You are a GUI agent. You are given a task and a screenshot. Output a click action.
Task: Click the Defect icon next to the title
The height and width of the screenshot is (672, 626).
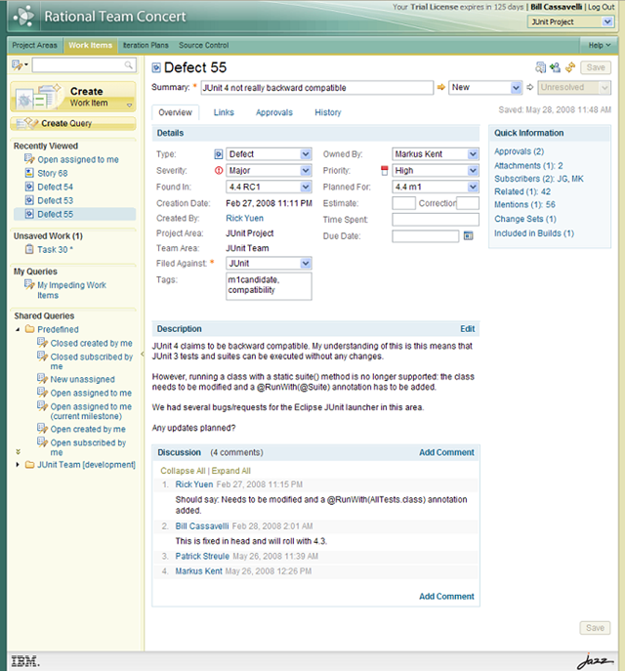point(156,67)
